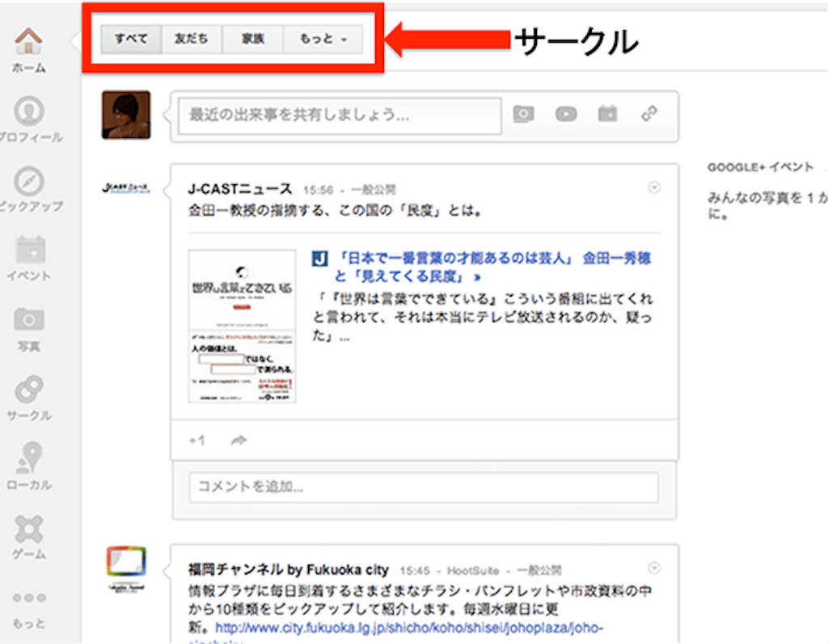828x644 pixels.
Task: Attach a video with the YouTube icon
Action: 566,114
